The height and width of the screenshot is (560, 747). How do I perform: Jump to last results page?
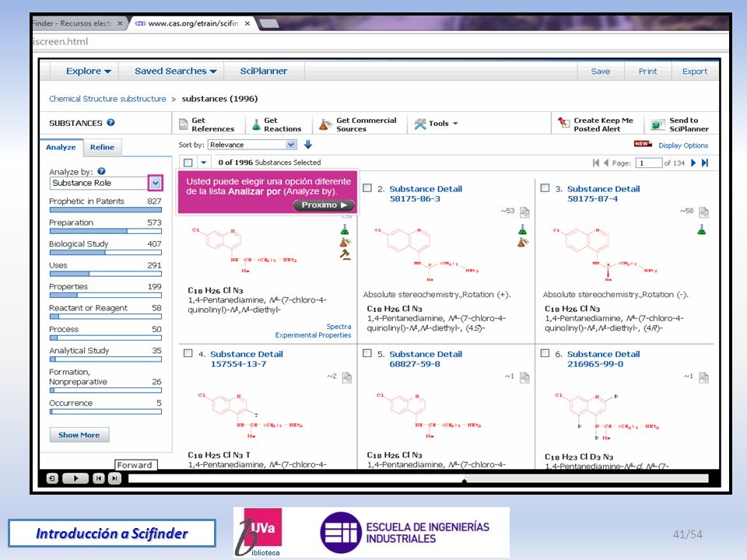click(x=705, y=163)
